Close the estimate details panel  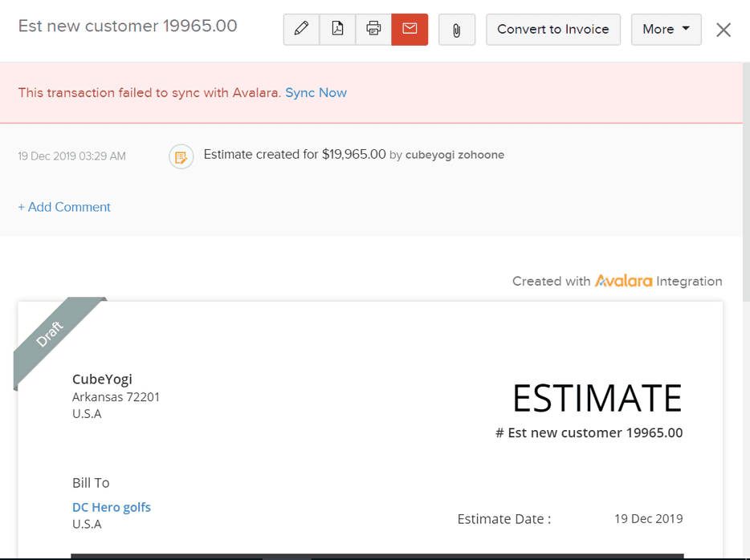click(x=724, y=30)
